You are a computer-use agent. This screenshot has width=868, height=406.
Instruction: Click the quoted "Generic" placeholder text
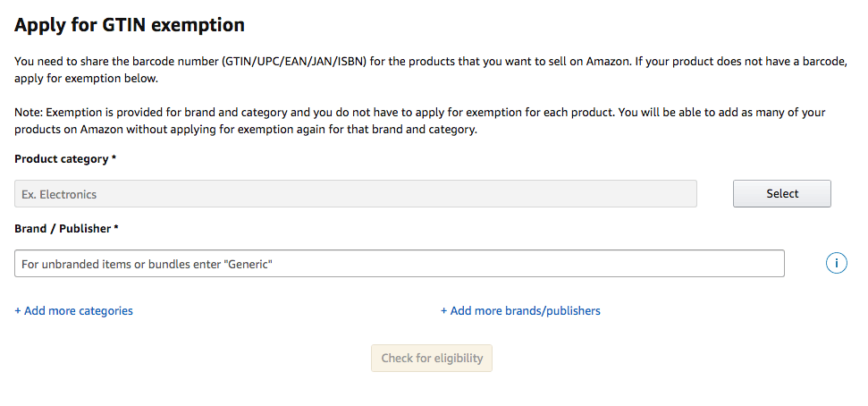click(x=248, y=264)
